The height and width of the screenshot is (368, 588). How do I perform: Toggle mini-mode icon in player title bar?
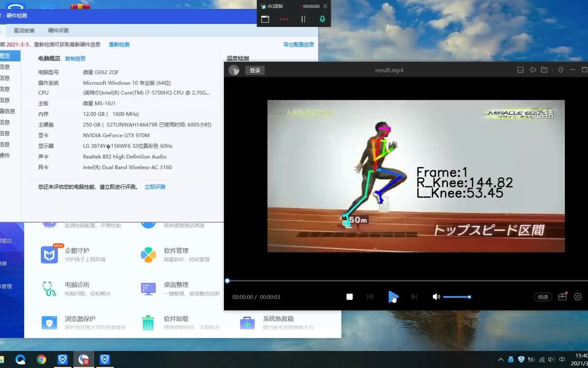520,70
